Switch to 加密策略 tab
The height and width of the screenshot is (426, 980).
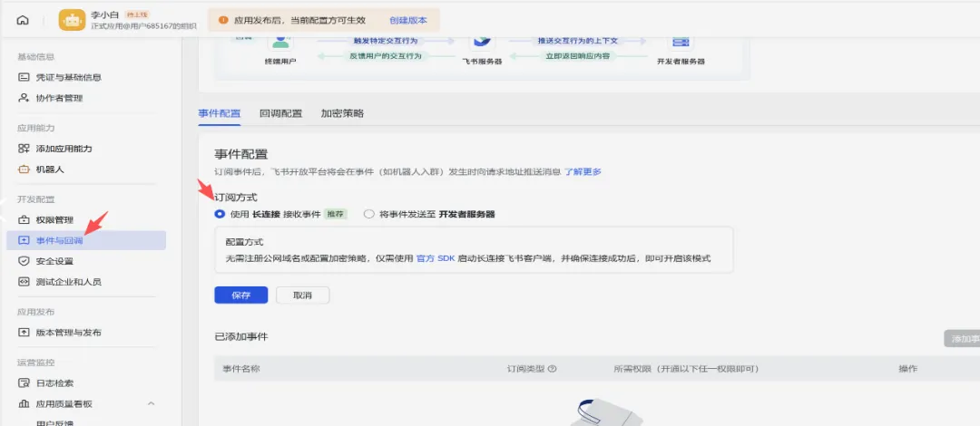click(342, 113)
